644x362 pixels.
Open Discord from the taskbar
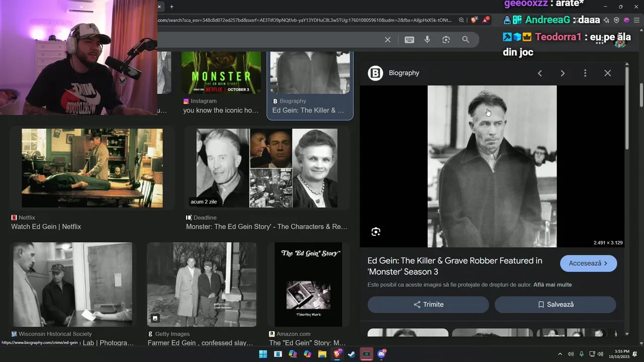click(382, 354)
